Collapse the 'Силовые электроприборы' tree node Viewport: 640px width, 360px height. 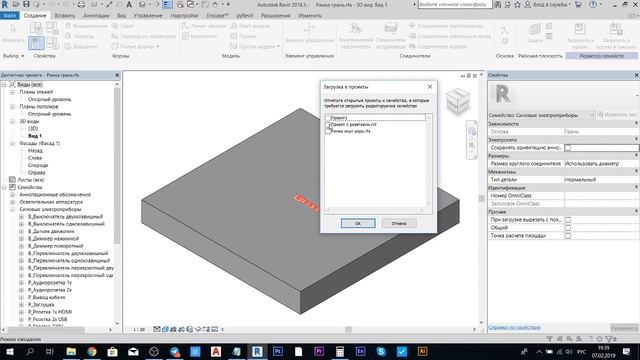point(12,209)
